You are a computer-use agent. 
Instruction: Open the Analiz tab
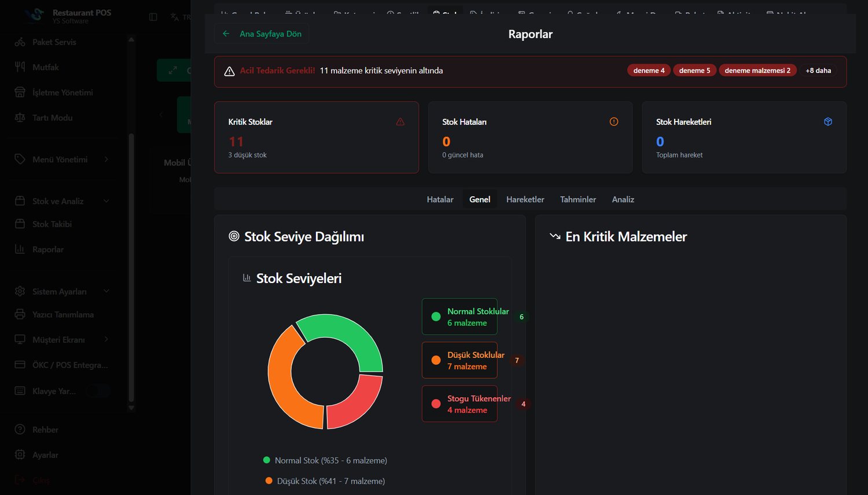pos(623,199)
